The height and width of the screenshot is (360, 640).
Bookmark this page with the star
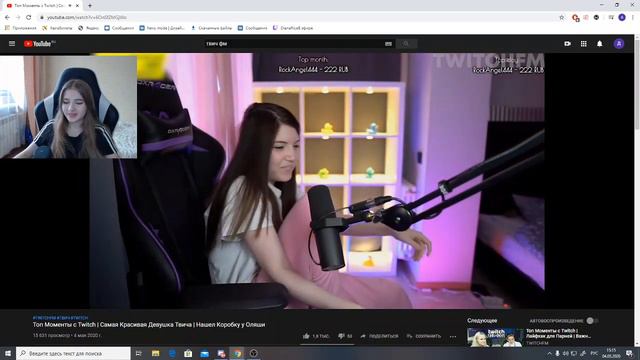coord(562,17)
